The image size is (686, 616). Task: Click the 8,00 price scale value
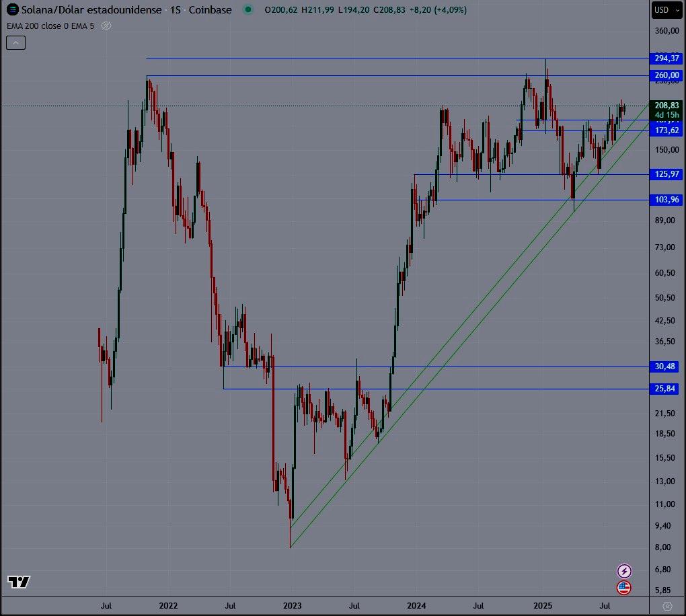[x=662, y=547]
